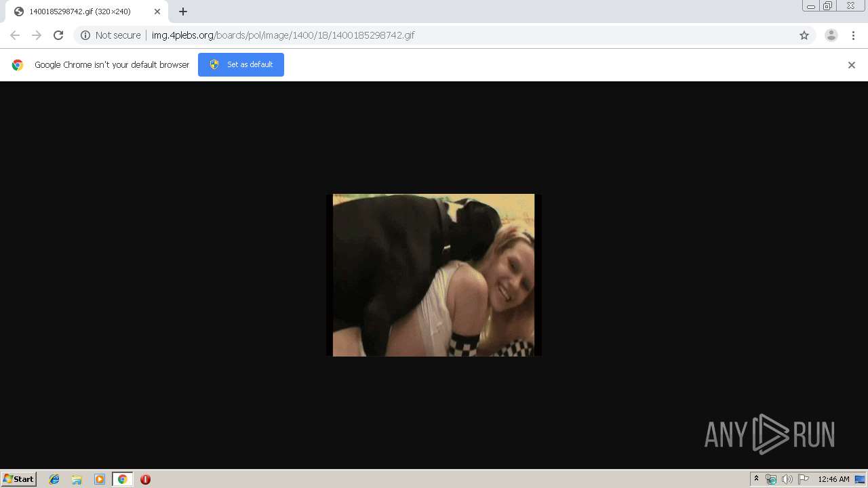
Task: Click the Chrome icon in the notification bar
Action: [x=18, y=65]
